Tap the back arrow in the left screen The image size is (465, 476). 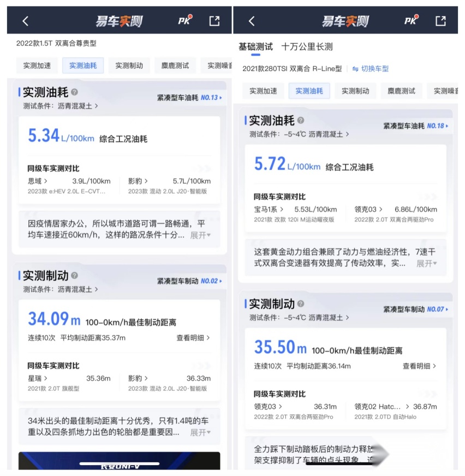tap(26, 21)
